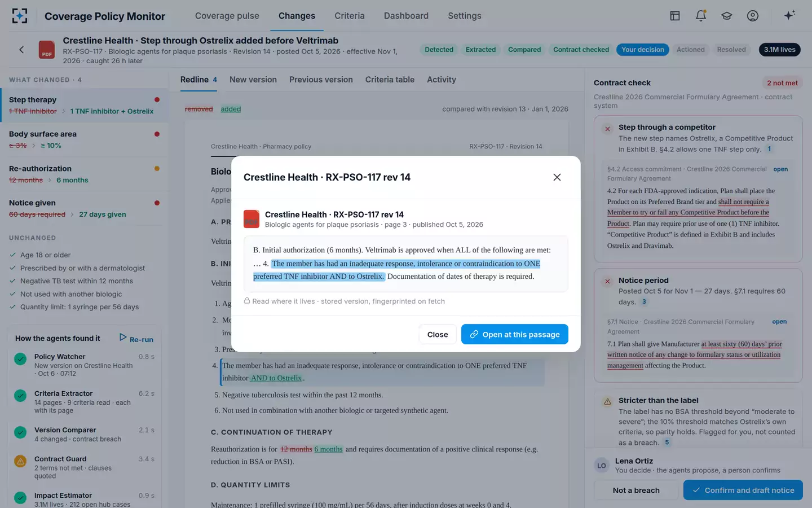812x508 pixels.
Task: Open the layout panel icon in header
Action: pos(675,16)
